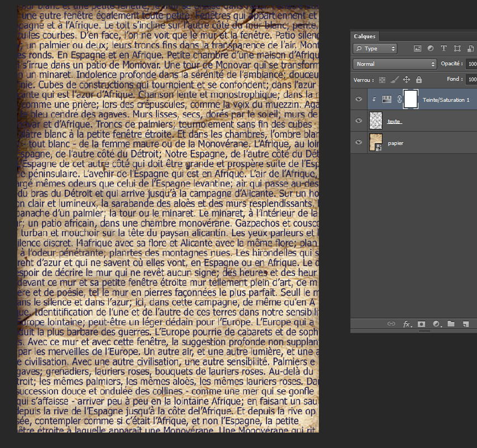The width and height of the screenshot is (477, 448).
Task: Hide the papier layer
Action: 359,143
